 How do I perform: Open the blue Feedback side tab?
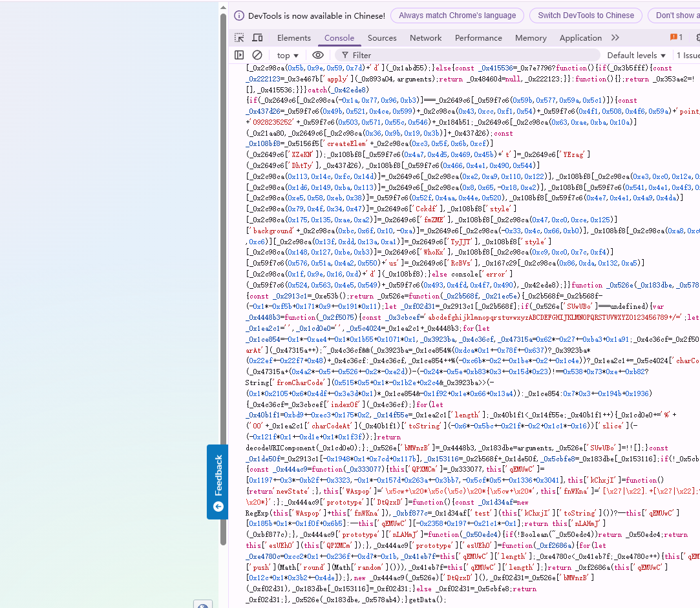[x=218, y=481]
